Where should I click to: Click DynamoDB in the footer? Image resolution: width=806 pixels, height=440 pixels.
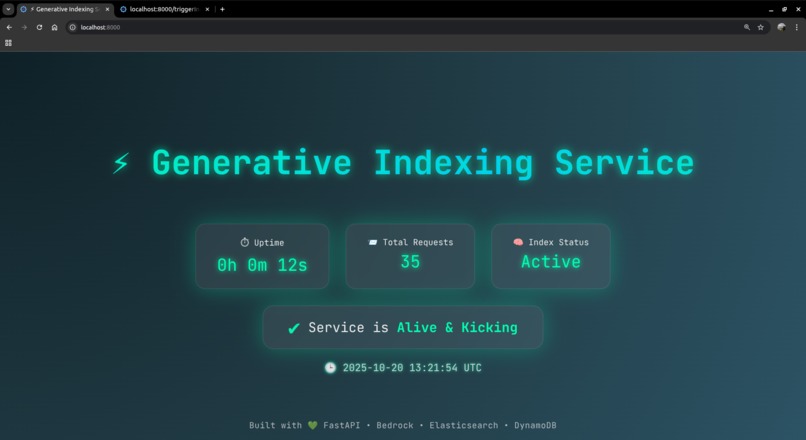click(535, 426)
